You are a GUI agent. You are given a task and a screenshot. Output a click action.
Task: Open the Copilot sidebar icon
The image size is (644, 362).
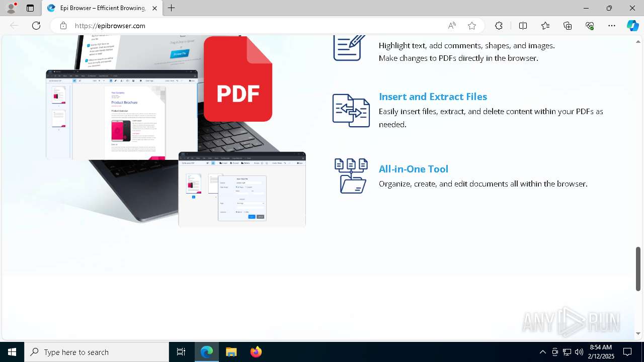pos(632,26)
